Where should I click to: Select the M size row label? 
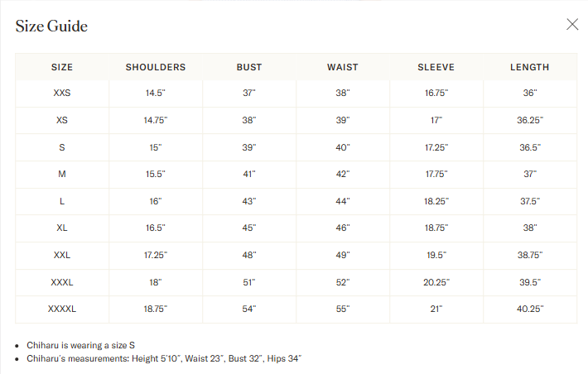pos(62,174)
